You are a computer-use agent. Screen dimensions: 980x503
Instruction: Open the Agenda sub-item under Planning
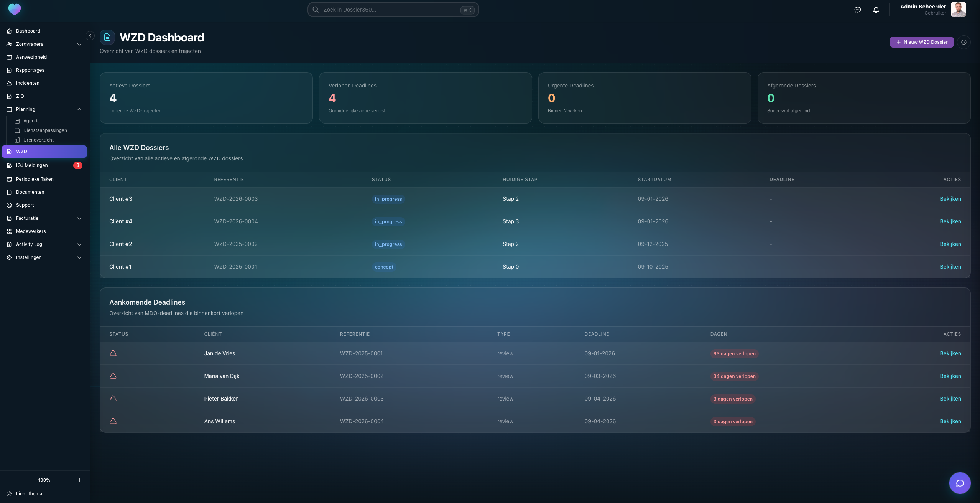coord(32,120)
